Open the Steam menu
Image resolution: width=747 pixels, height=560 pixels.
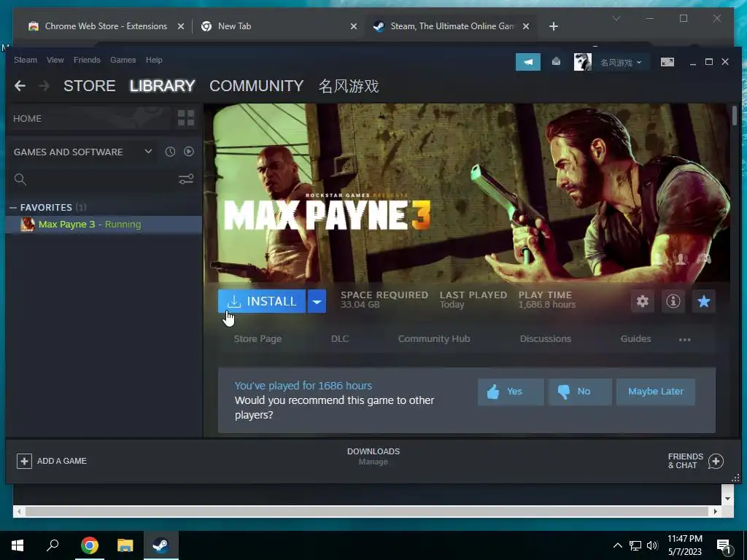pos(26,60)
